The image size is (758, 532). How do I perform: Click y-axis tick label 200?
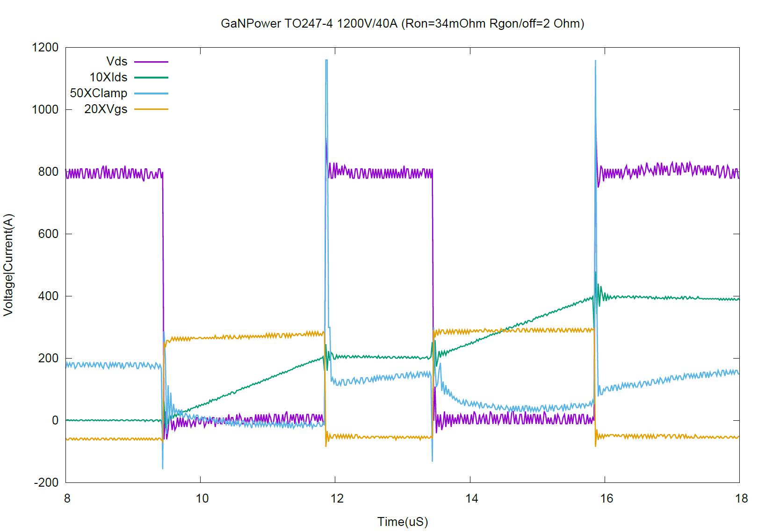coord(49,358)
